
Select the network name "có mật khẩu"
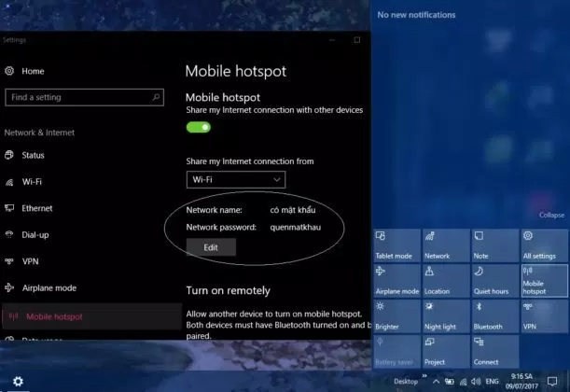click(293, 210)
